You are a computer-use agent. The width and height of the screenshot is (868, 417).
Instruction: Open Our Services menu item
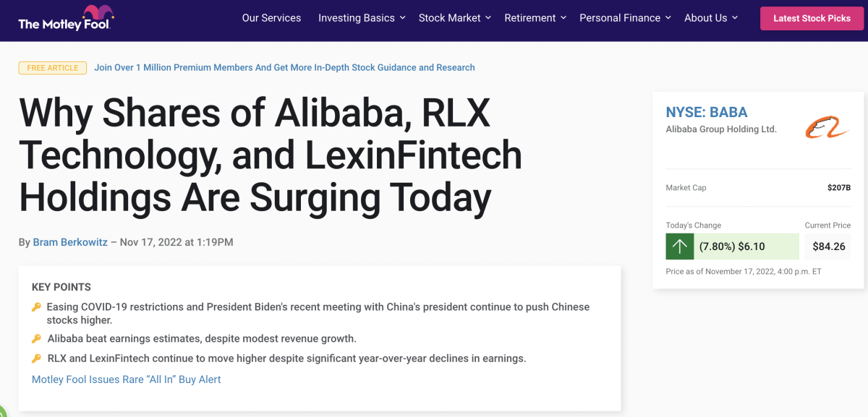click(271, 18)
